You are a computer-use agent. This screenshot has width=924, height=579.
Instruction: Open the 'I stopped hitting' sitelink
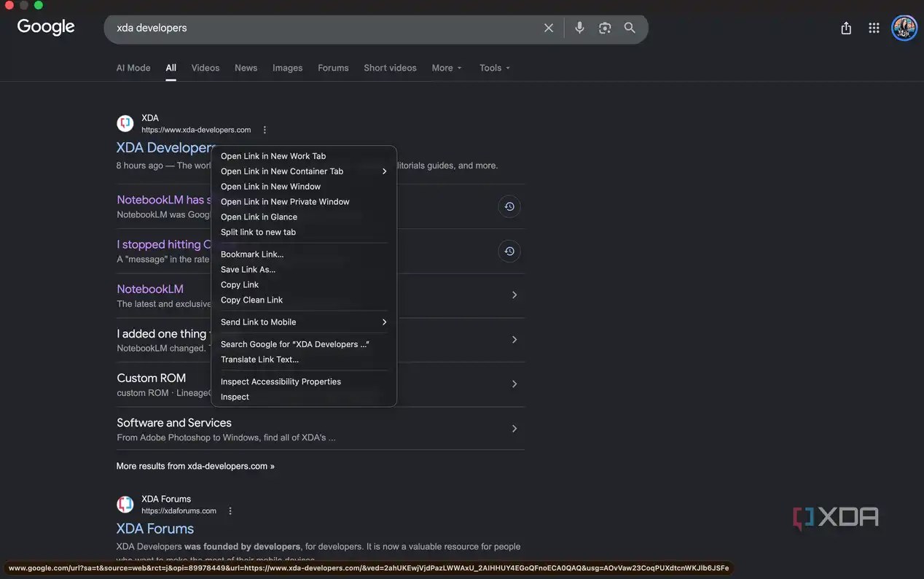click(164, 244)
